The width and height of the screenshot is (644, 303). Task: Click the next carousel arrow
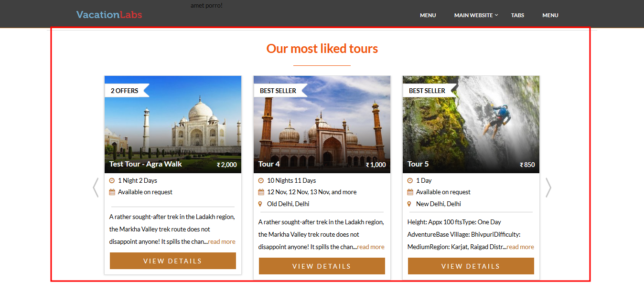(x=548, y=188)
